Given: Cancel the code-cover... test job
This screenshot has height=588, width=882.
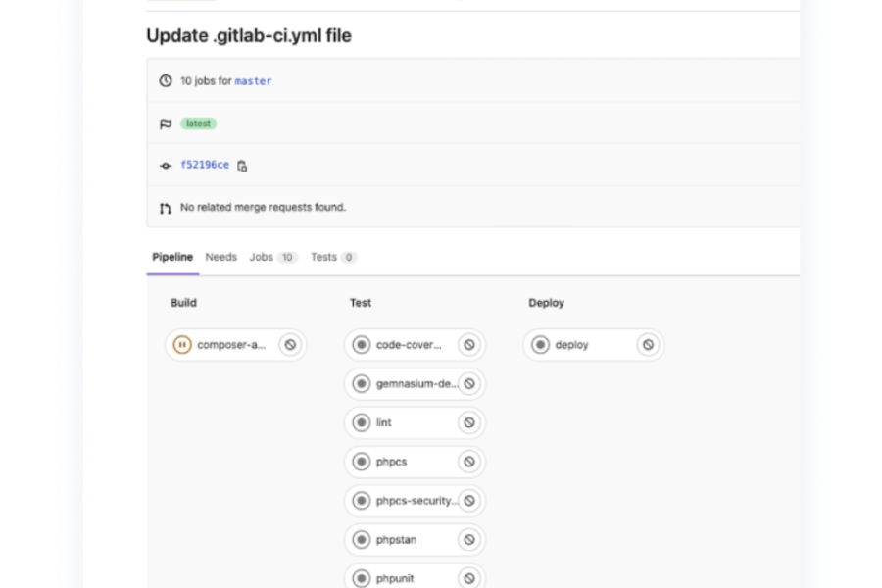Looking at the screenshot, I should click(469, 344).
